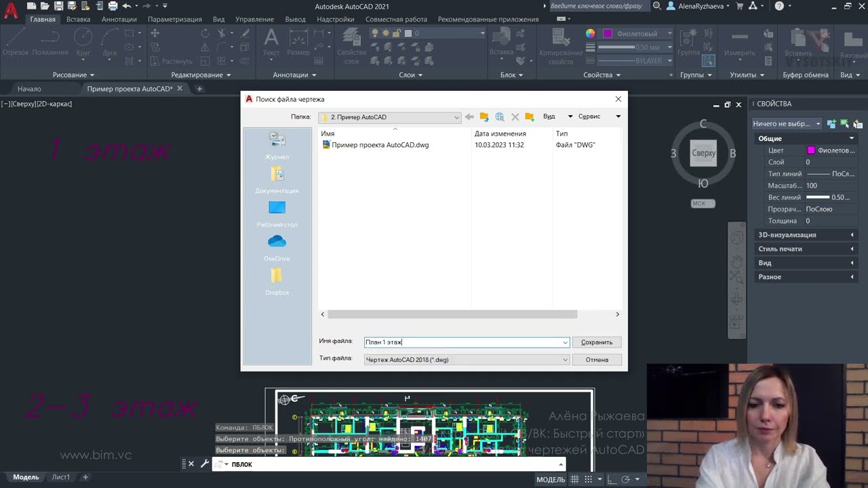
Task: Toggle snap mode in status bar
Action: [x=589, y=480]
